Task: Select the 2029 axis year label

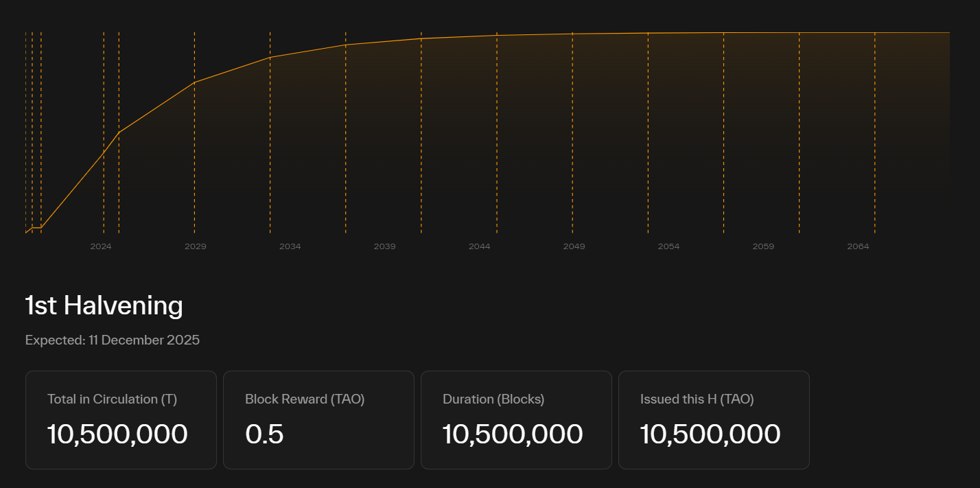Action: [x=196, y=246]
